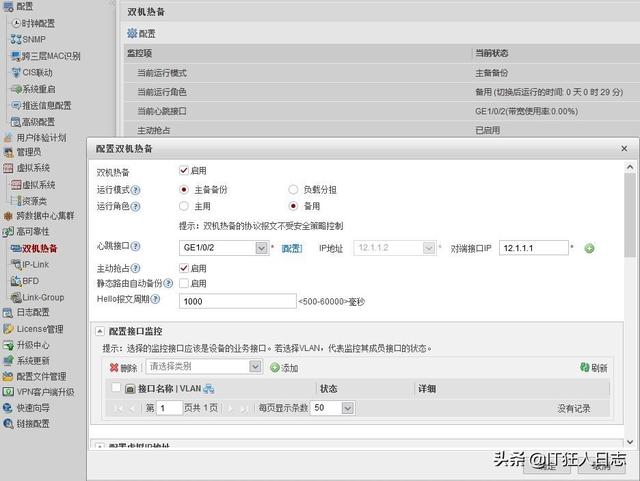Click the help icon next to 主动抢占
This screenshot has width=640, height=481.
tap(136, 268)
